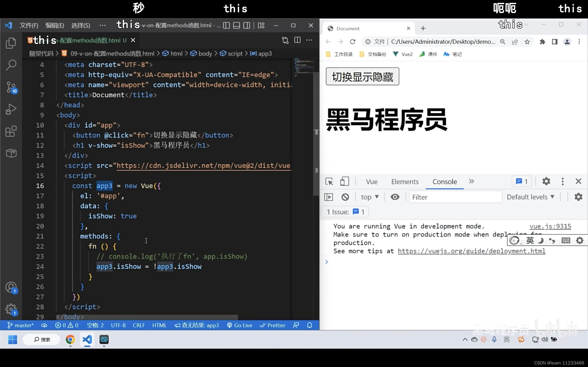The height and width of the screenshot is (367, 588).
Task: Click the 切换显示隐藏 button on the page
Action: pos(362,77)
